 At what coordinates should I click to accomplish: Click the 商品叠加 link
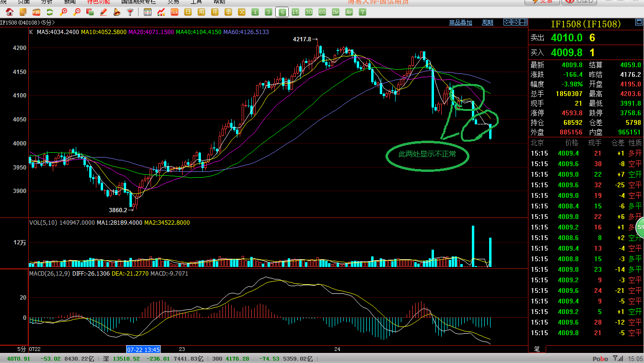point(460,23)
